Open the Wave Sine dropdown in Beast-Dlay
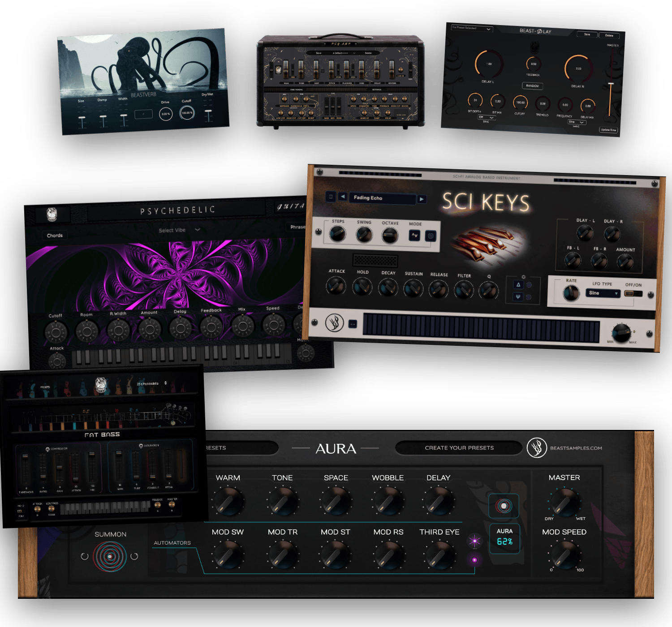The width and height of the screenshot is (672, 627). pos(577,122)
